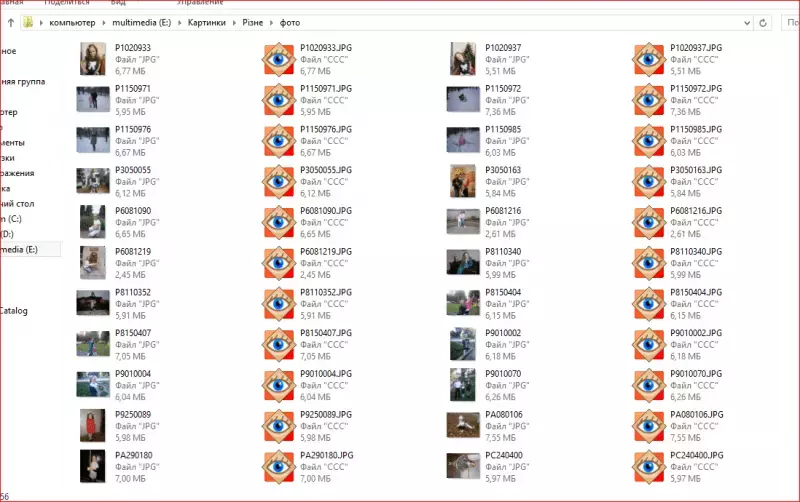Refresh the folder with the reload icon
This screenshot has width=800, height=502.
coord(763,22)
